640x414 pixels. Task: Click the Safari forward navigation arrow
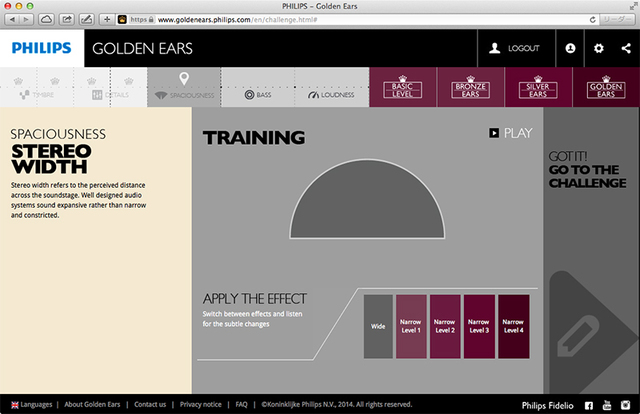tap(26, 20)
